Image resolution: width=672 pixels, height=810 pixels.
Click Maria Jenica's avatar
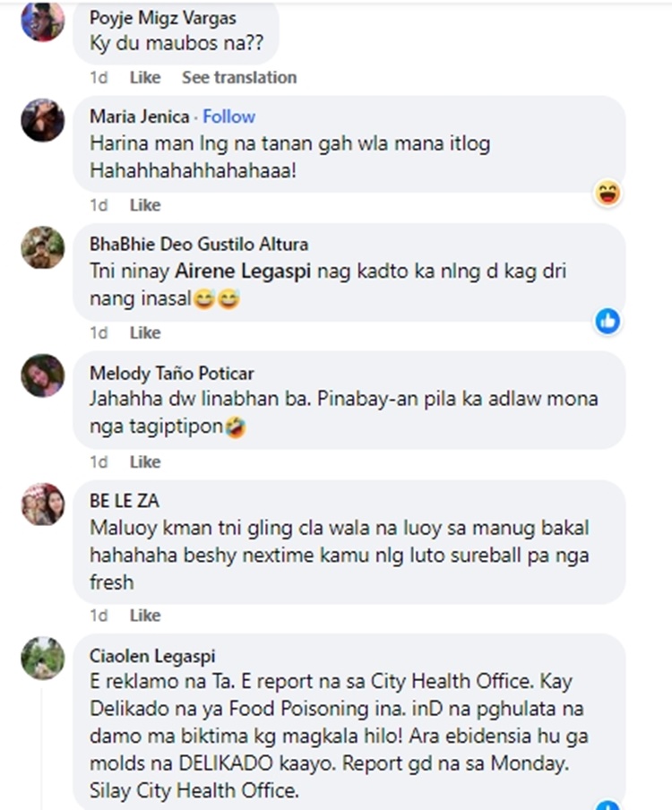pyautogui.click(x=42, y=120)
